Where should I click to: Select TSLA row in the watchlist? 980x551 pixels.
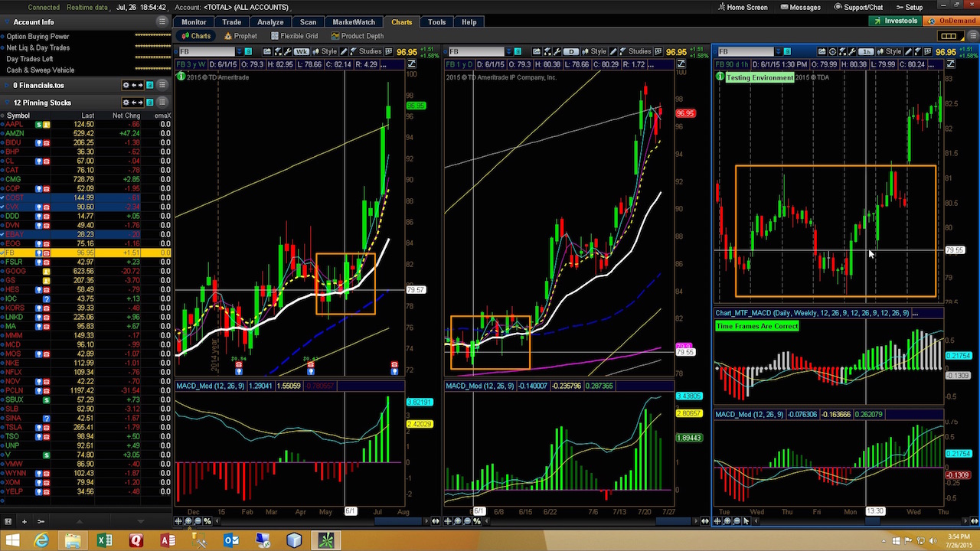tap(86, 427)
